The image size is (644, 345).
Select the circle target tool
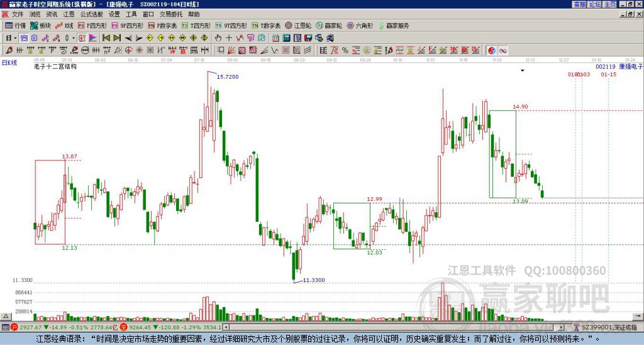(x=128, y=50)
